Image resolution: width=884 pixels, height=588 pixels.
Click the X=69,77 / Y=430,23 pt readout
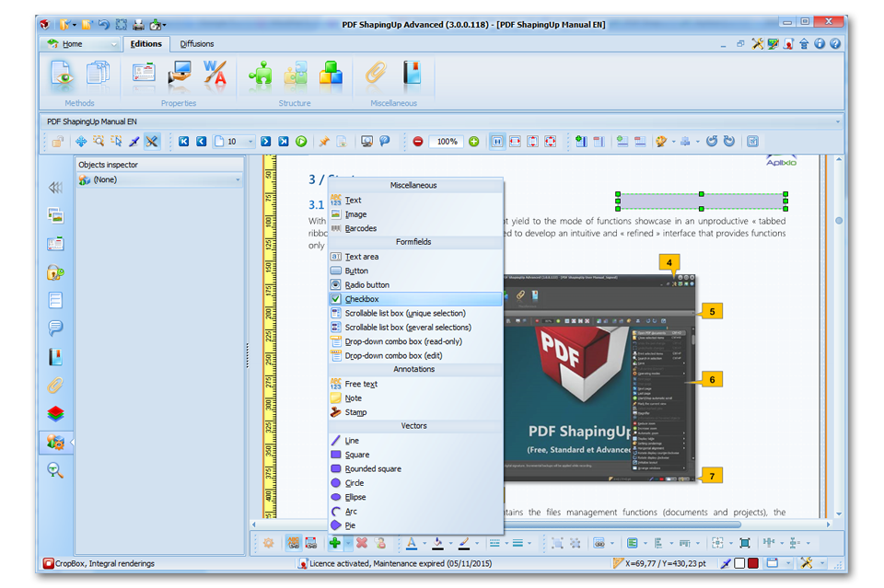point(665,563)
